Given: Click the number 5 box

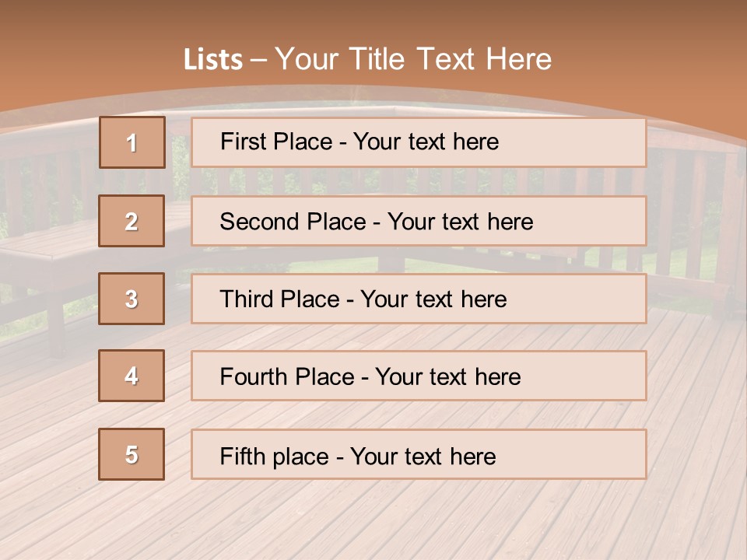Looking at the screenshot, I should [132, 454].
